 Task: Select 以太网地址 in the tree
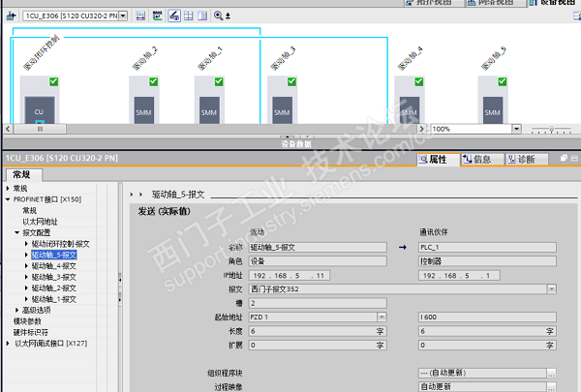[x=40, y=222]
